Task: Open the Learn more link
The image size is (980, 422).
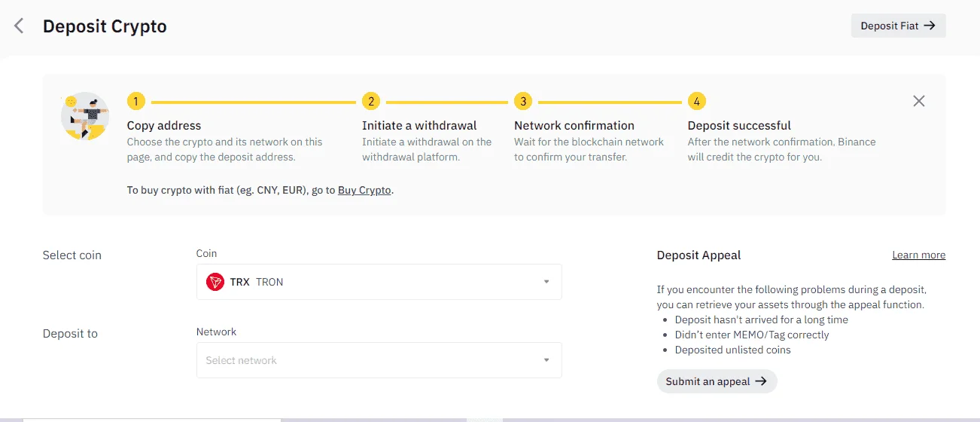Action: click(x=918, y=255)
